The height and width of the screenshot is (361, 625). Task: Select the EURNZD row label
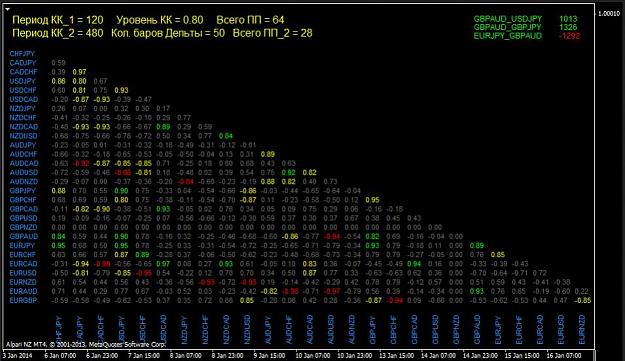(x=24, y=282)
